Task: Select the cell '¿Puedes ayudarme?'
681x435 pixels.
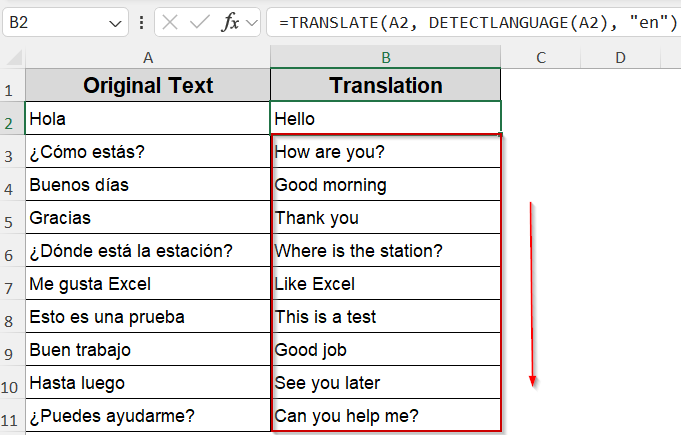Action: 148,415
